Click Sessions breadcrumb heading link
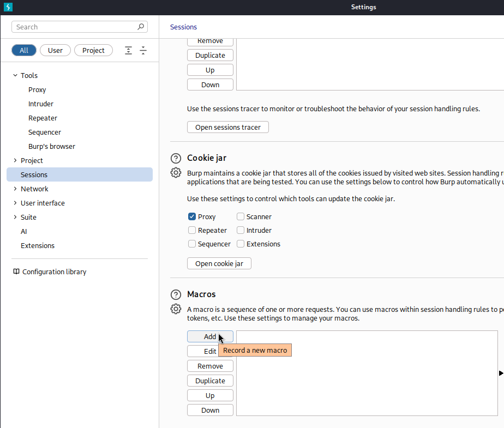Image resolution: width=504 pixels, height=428 pixels. point(183,27)
